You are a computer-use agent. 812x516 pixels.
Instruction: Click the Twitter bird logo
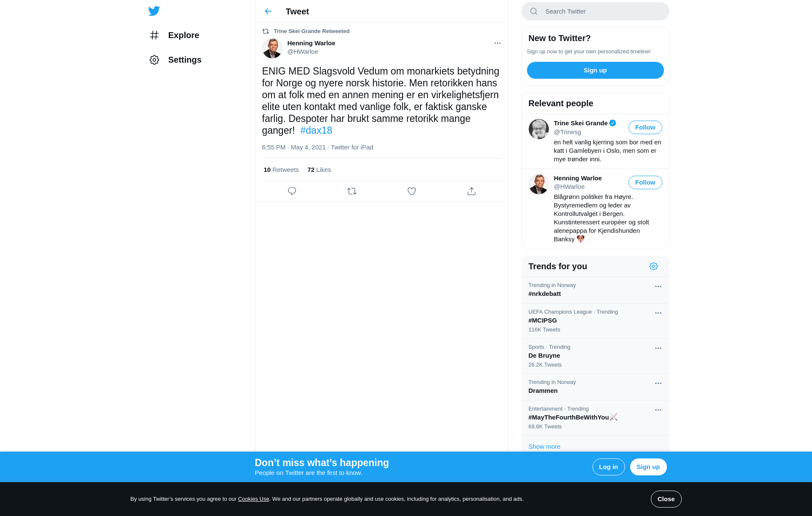(154, 11)
